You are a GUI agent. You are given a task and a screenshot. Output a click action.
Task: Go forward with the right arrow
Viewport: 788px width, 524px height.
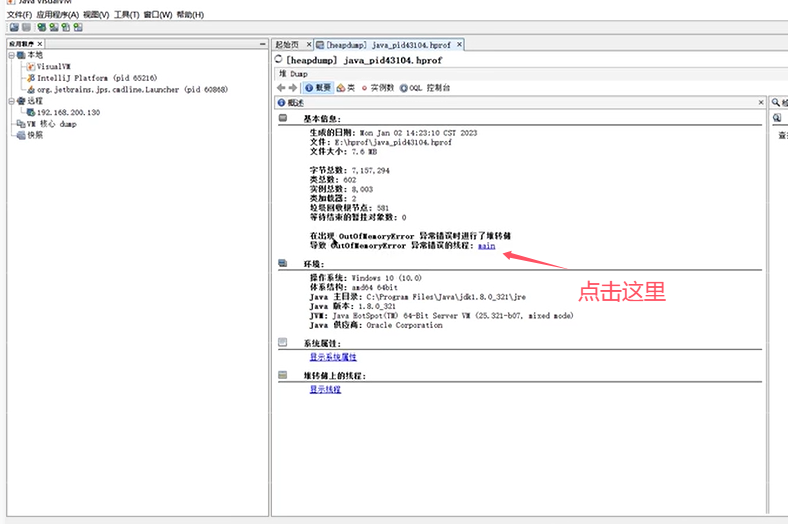coord(293,88)
